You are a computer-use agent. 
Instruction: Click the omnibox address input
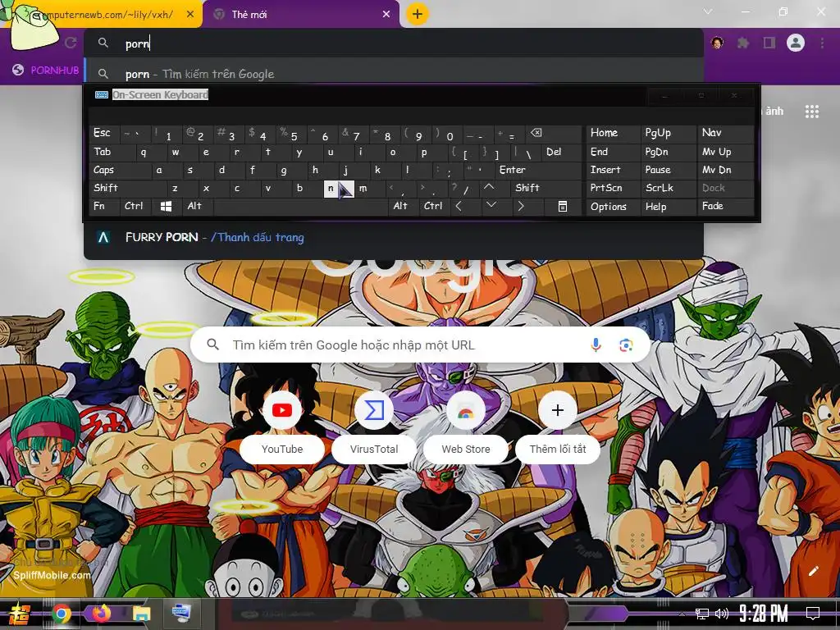394,43
